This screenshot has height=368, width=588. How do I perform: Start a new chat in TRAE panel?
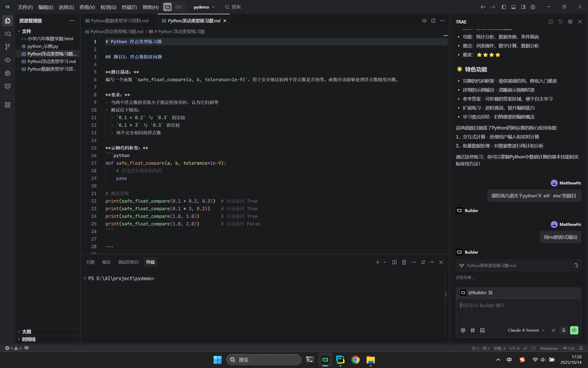[551, 22]
